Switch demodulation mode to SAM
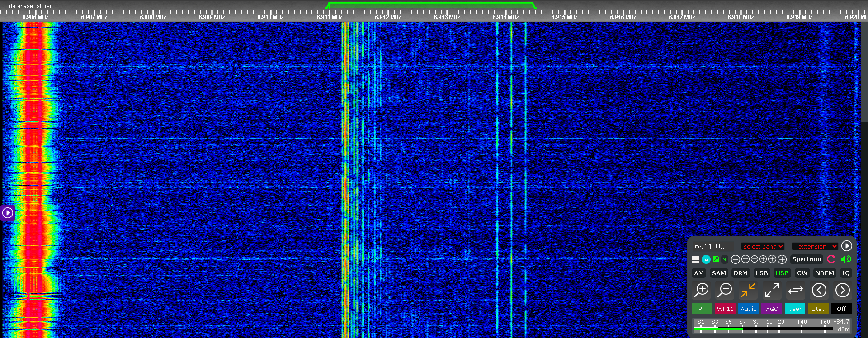The width and height of the screenshot is (868, 338). [x=719, y=273]
